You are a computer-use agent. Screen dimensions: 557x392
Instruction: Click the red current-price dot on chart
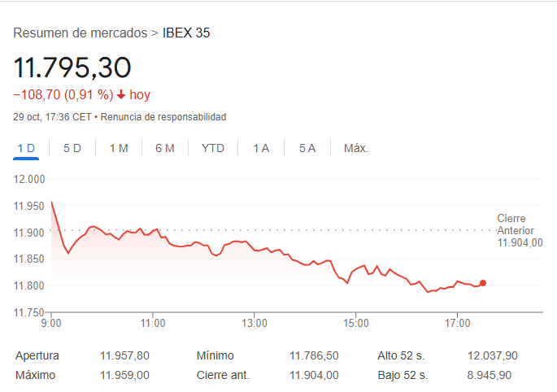[483, 283]
